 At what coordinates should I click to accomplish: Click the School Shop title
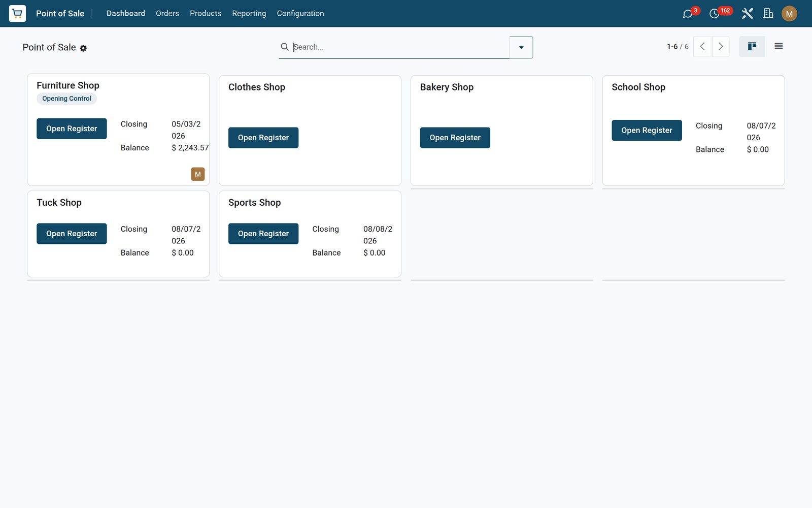pos(638,87)
